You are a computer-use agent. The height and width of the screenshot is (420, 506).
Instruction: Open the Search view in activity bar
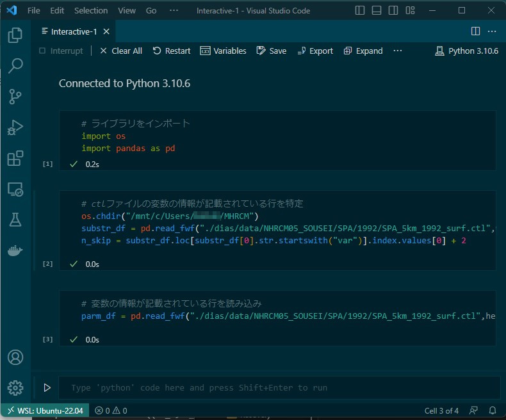click(15, 66)
